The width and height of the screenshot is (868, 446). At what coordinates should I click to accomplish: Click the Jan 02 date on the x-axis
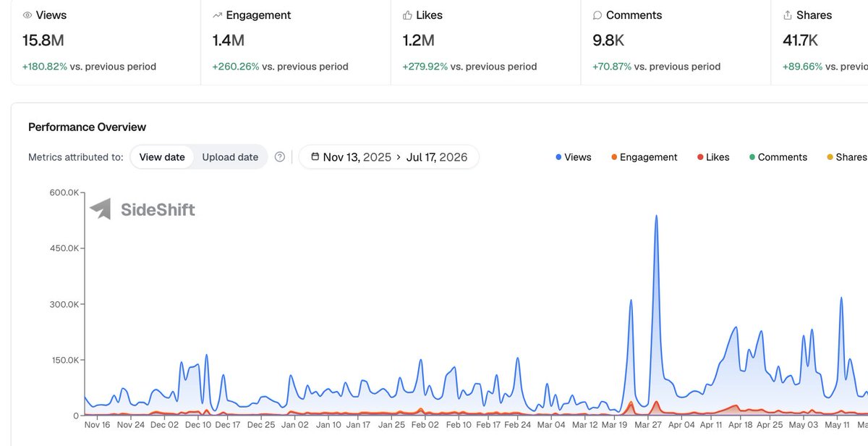click(x=295, y=425)
